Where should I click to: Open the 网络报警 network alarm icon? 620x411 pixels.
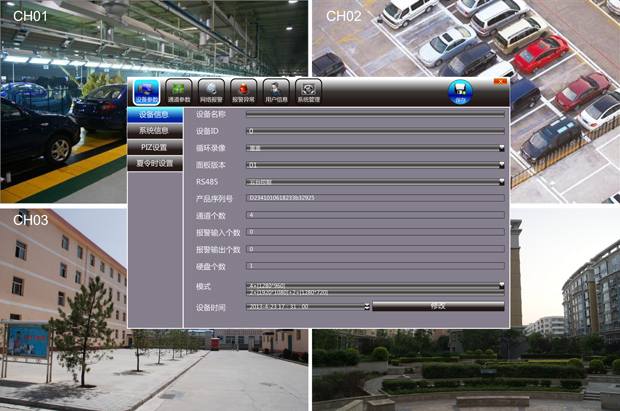(x=211, y=92)
